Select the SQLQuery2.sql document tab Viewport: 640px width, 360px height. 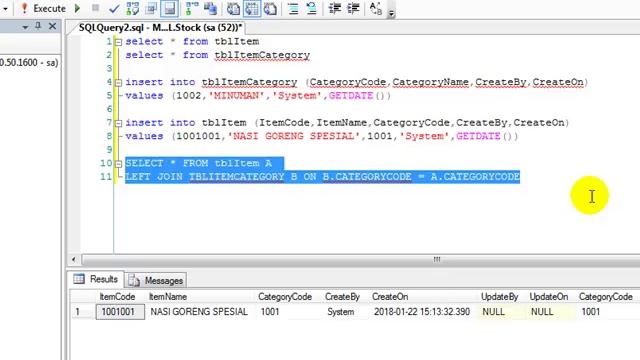(160, 27)
